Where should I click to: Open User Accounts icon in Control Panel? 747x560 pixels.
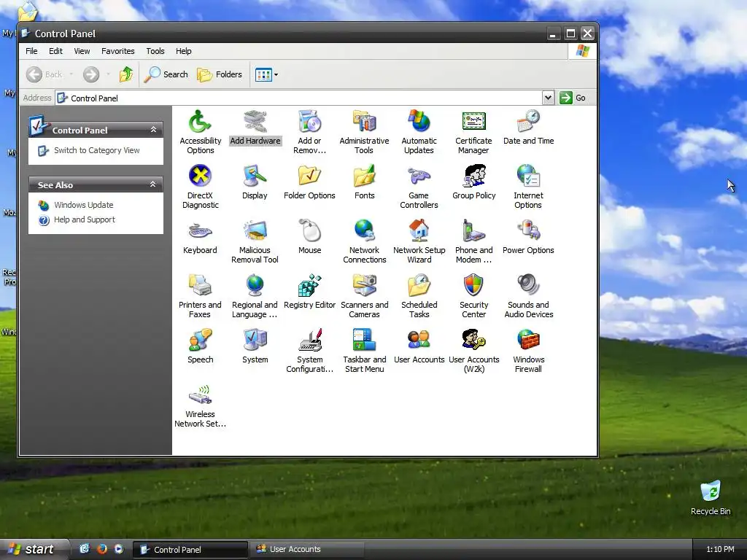coord(419,346)
